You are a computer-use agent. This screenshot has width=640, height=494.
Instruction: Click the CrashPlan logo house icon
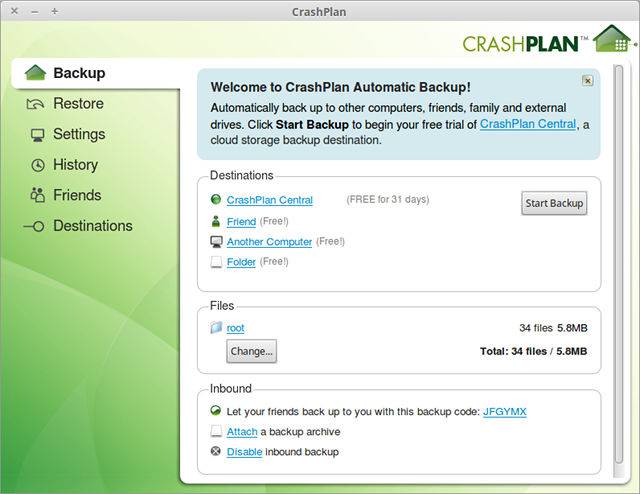(612, 39)
